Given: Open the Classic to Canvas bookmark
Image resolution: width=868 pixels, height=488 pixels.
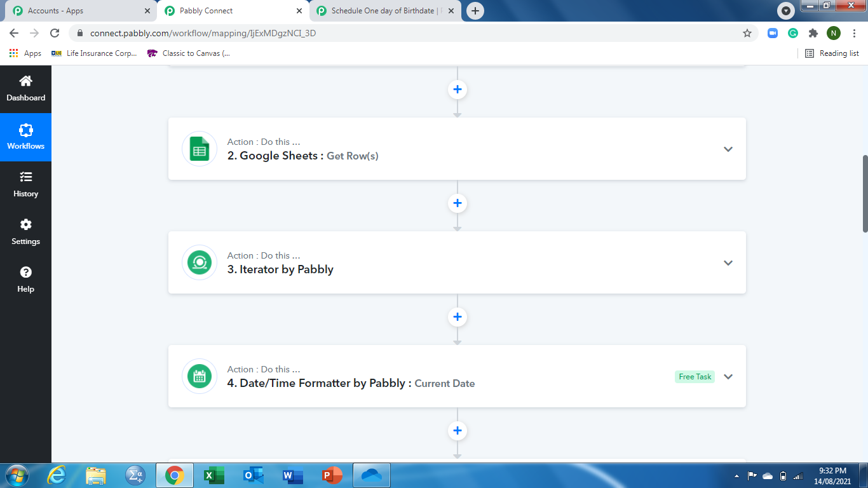Looking at the screenshot, I should click(189, 53).
